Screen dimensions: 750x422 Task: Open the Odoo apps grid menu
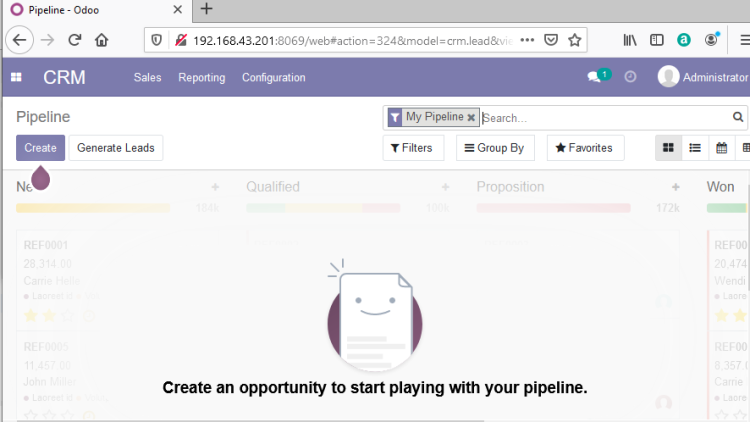pyautogui.click(x=16, y=77)
